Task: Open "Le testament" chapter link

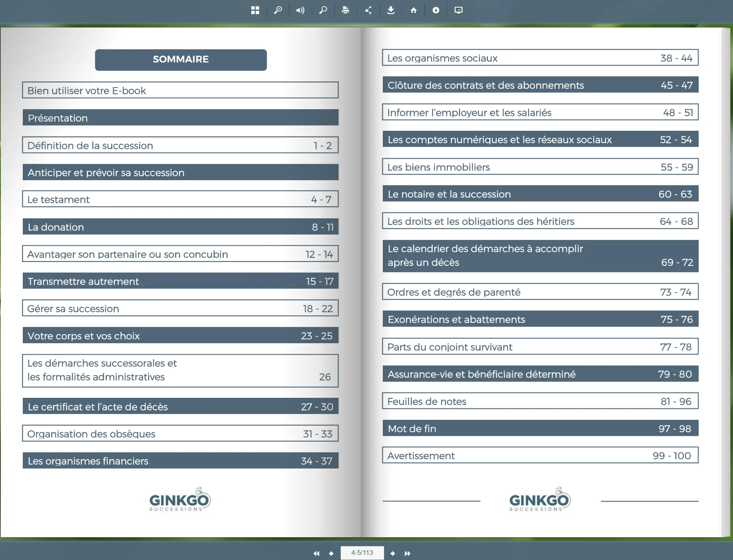Action: 180,199
